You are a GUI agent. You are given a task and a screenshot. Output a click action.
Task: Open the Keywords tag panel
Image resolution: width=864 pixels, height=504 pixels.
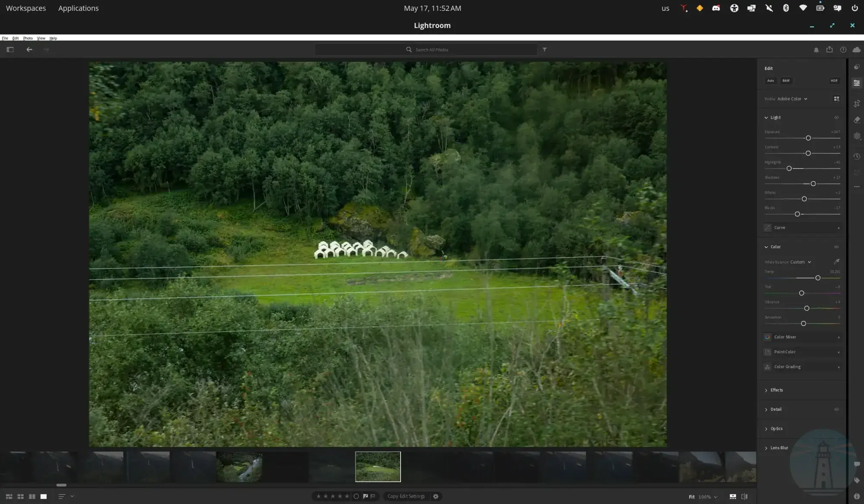coord(857,480)
